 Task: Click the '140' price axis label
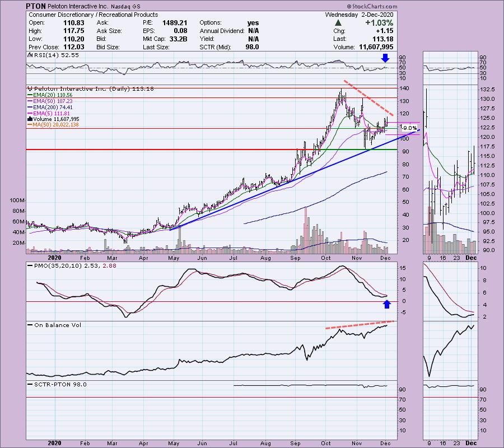pos(404,88)
